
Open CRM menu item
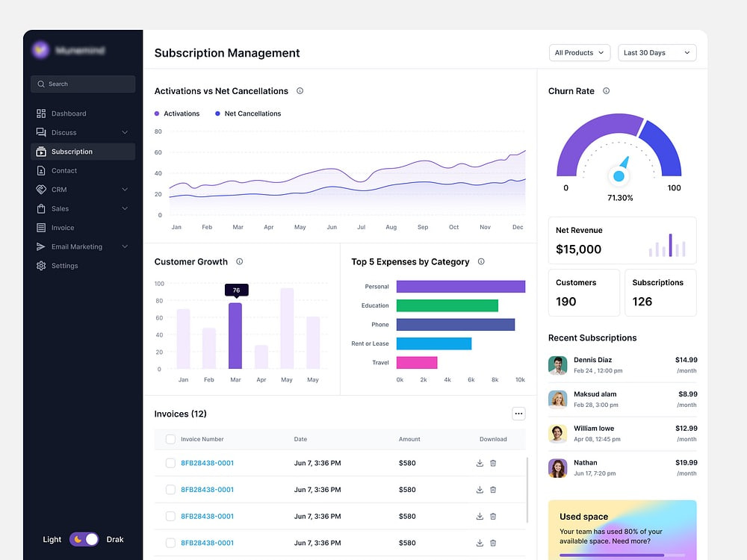tap(83, 190)
